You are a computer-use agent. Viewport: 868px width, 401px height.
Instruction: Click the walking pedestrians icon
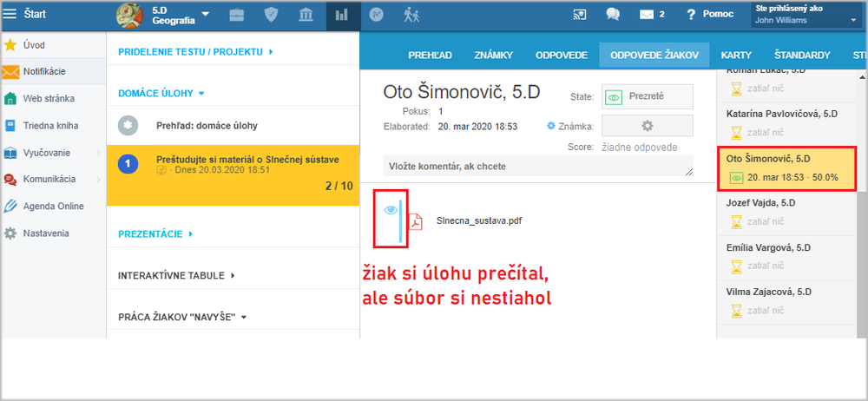coord(411,15)
